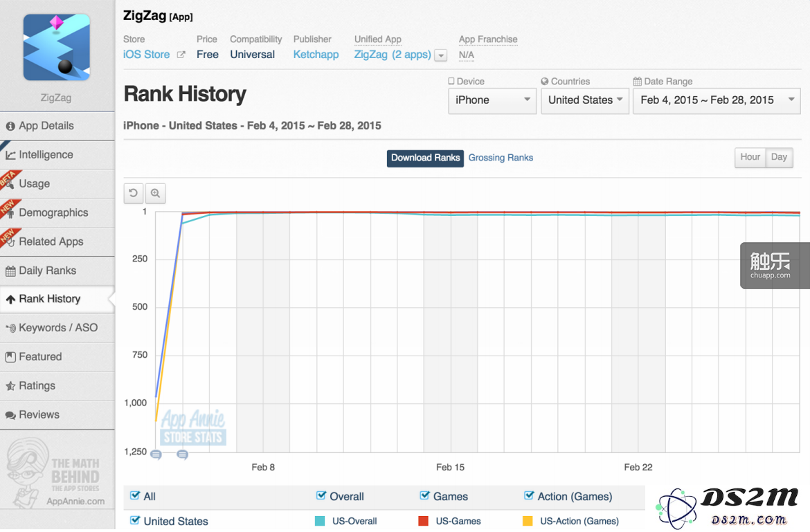This screenshot has width=810, height=532.
Task: Click the US-Games red color swatch
Action: (424, 521)
